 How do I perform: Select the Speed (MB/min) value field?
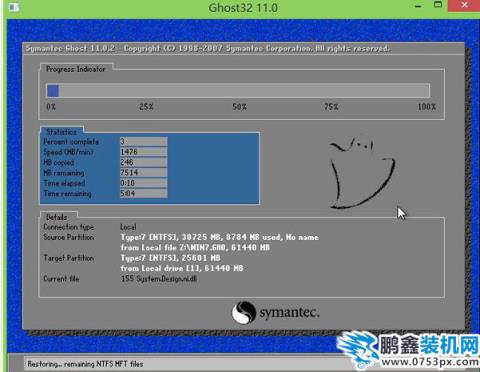click(x=143, y=152)
